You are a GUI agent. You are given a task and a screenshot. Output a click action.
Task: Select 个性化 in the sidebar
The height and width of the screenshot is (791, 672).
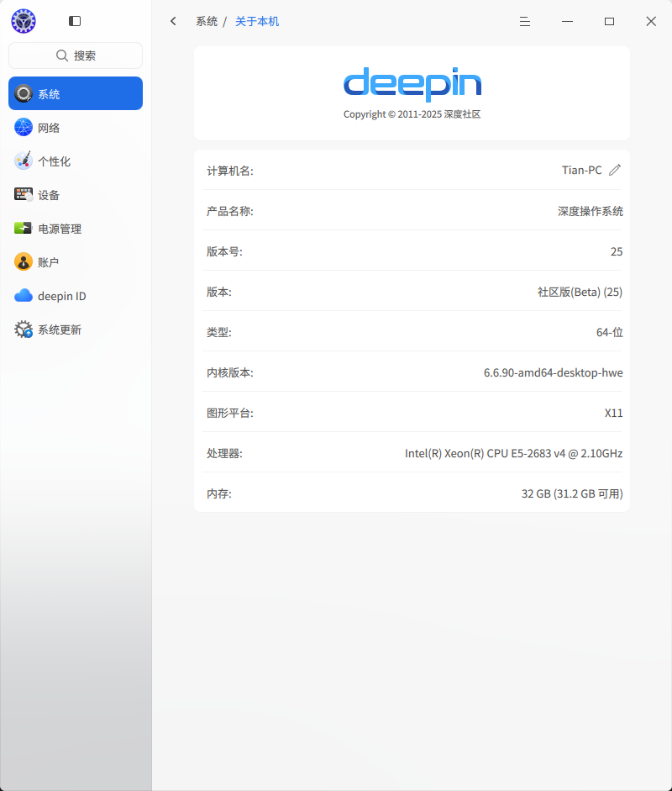click(x=76, y=161)
